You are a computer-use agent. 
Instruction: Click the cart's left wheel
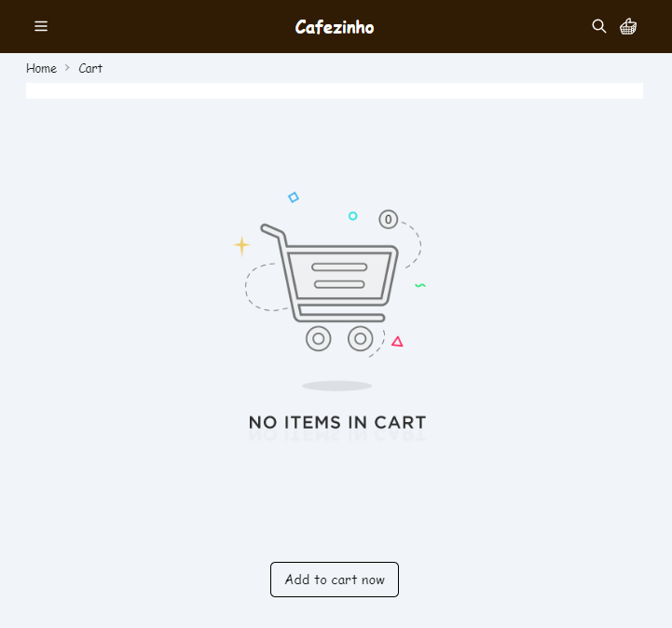[x=319, y=338]
